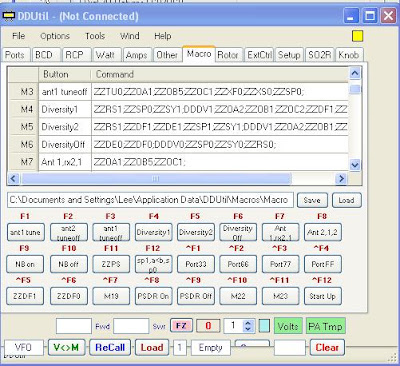
Task: Click the Command column header
Action: point(220,74)
